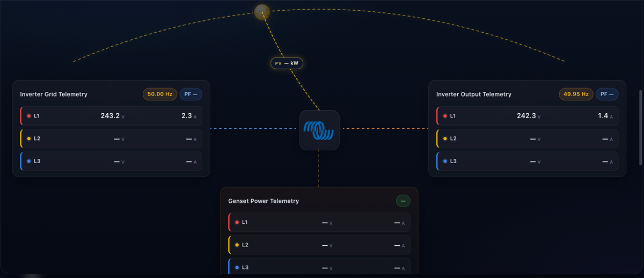Click the yellow L2 dot in Genset Power Telemetry
Screen dimensions: 644x278
tap(237, 245)
